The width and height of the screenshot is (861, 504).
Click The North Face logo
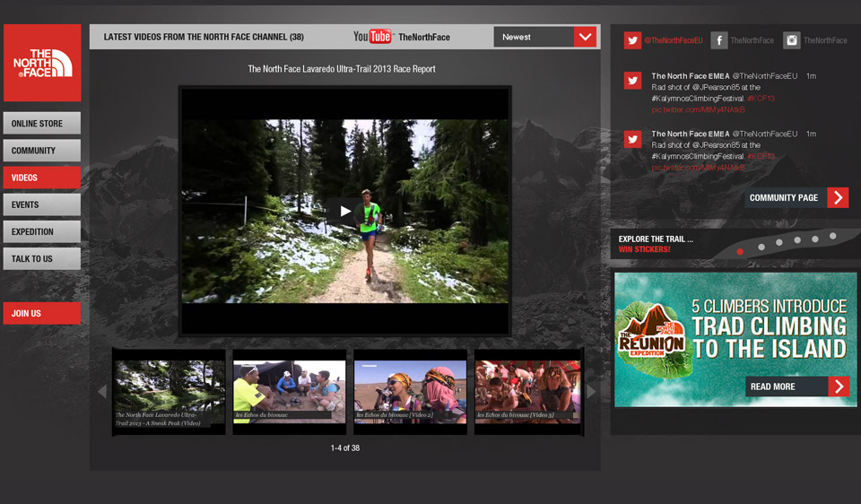coord(42,63)
